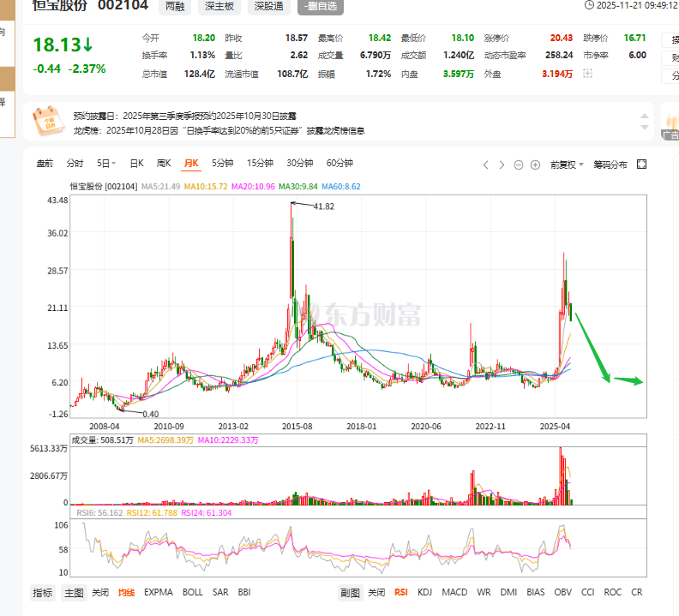Go to the next chart period arrow
Image resolution: width=679 pixels, height=616 pixels.
click(x=502, y=165)
